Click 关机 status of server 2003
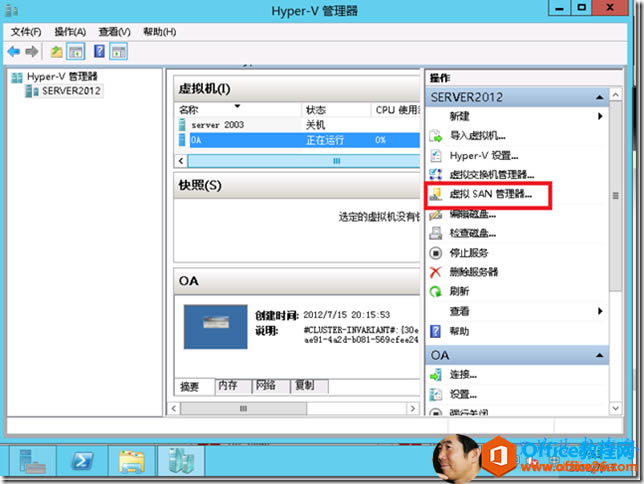Viewport: 644px width, 484px height. click(x=315, y=124)
